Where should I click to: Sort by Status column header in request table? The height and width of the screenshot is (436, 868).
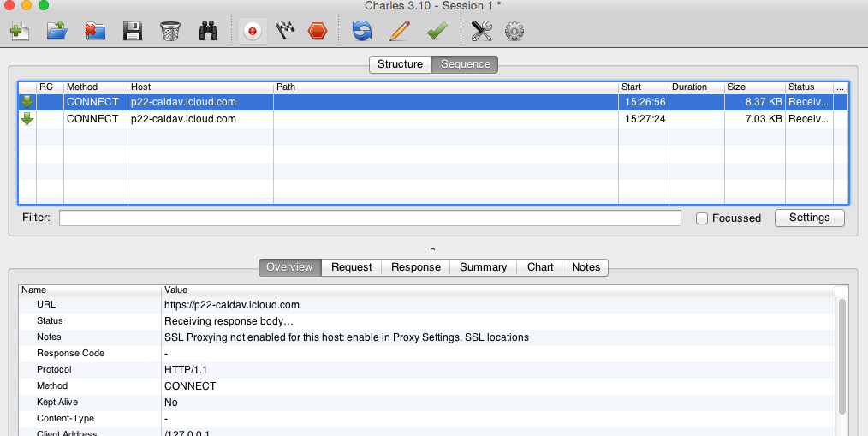pos(809,87)
